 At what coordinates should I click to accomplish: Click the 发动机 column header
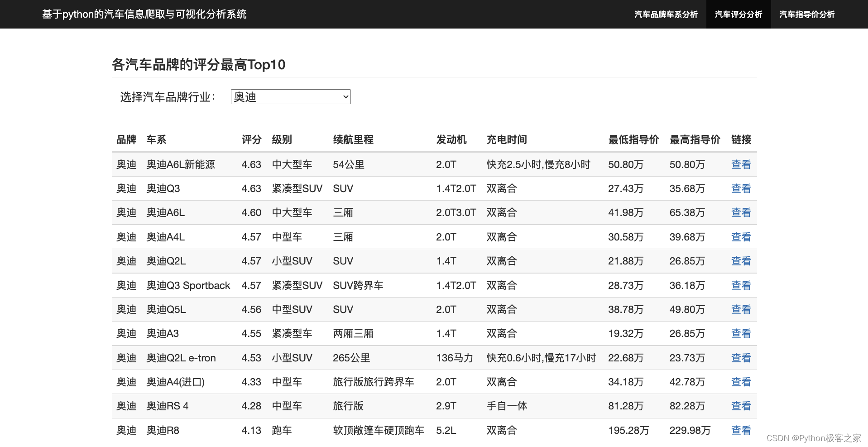451,139
